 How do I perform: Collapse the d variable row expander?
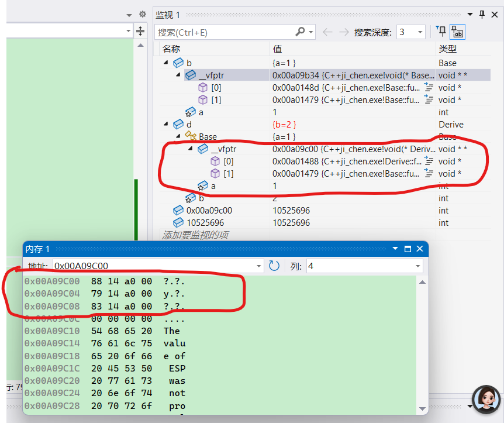[166, 124]
